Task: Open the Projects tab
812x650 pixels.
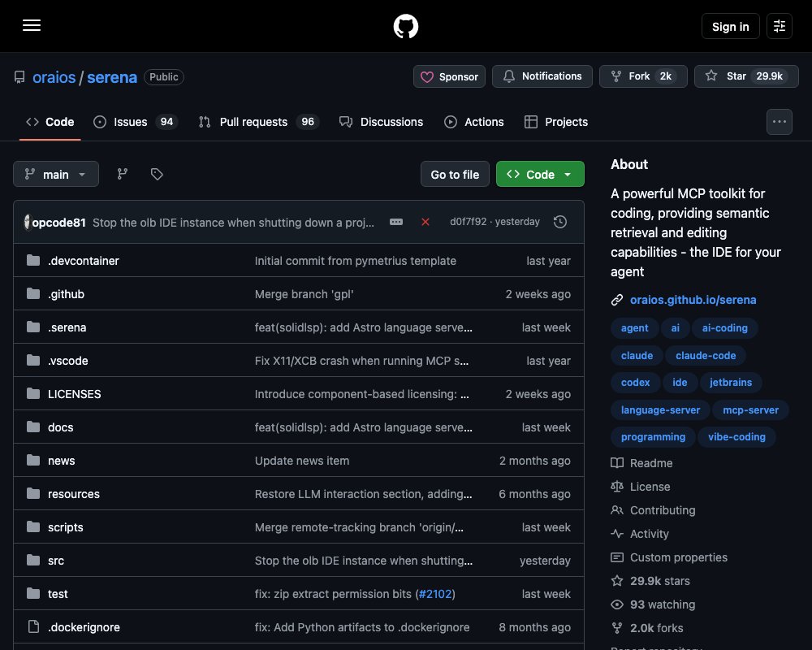Action: click(x=556, y=122)
